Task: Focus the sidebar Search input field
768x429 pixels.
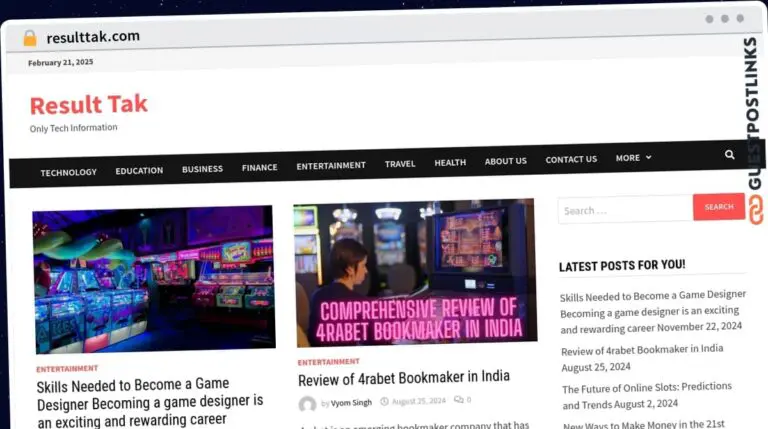Action: [625, 209]
